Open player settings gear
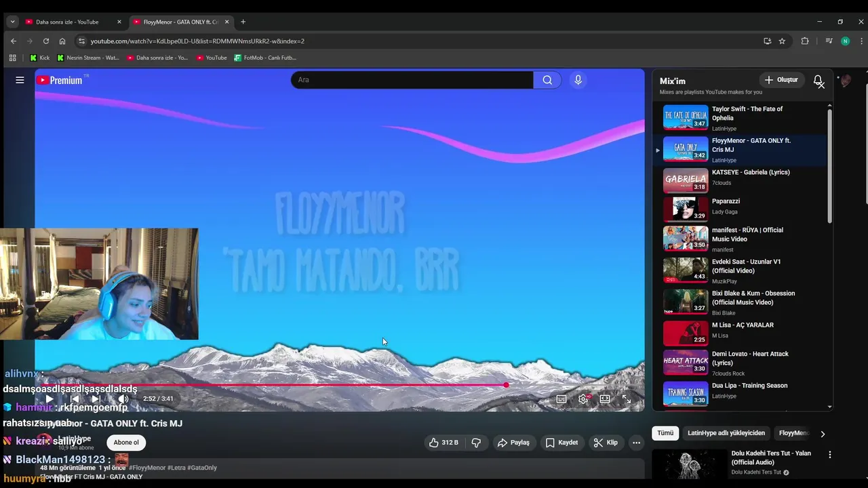 tap(583, 399)
